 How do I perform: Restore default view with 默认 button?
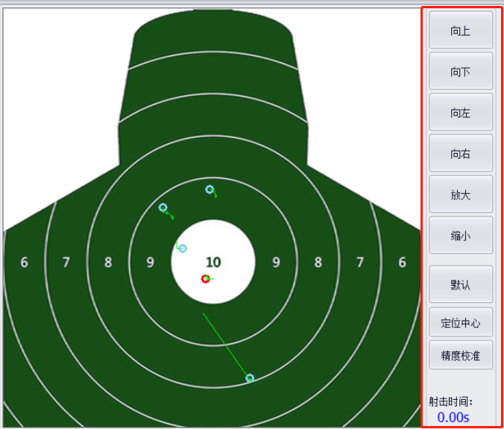(461, 284)
